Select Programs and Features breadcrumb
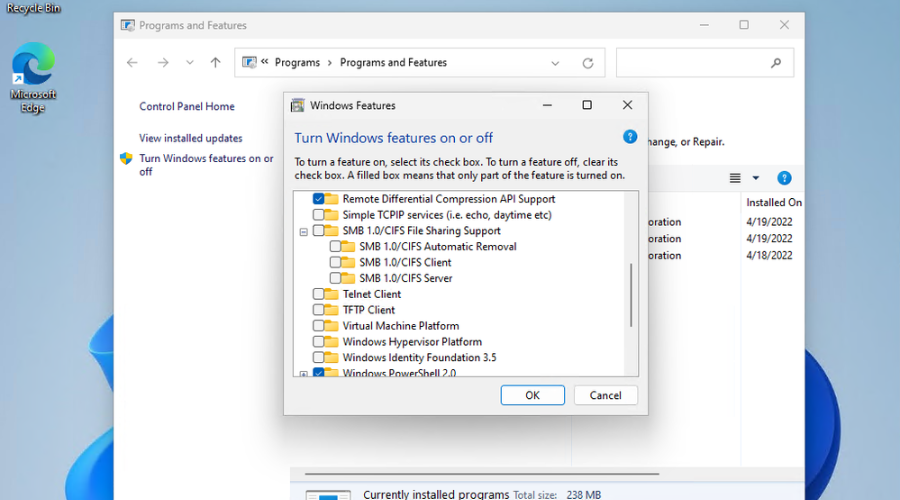The width and height of the screenshot is (900, 500). (x=393, y=63)
